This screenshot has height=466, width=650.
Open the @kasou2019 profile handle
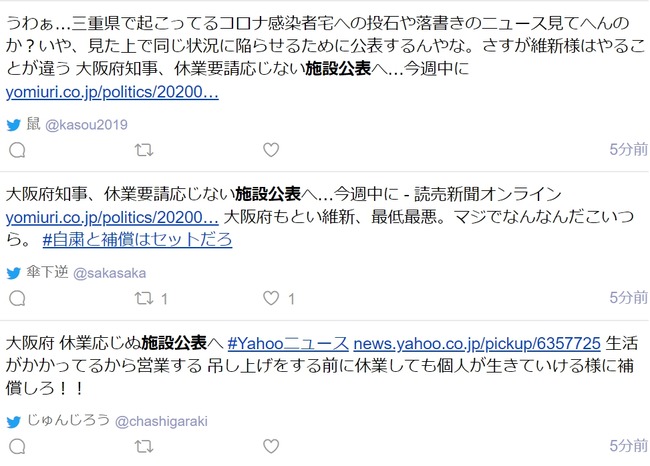tap(86, 125)
